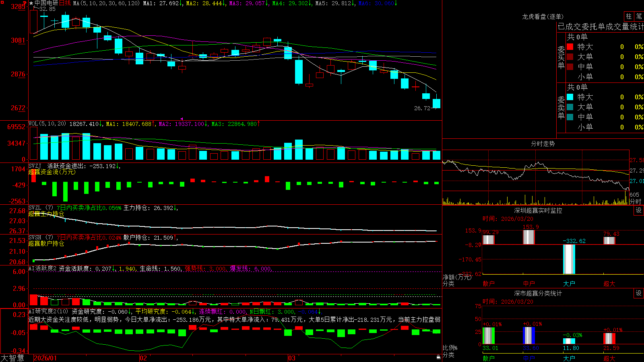Click the 分时走势 panel title

click(543, 144)
